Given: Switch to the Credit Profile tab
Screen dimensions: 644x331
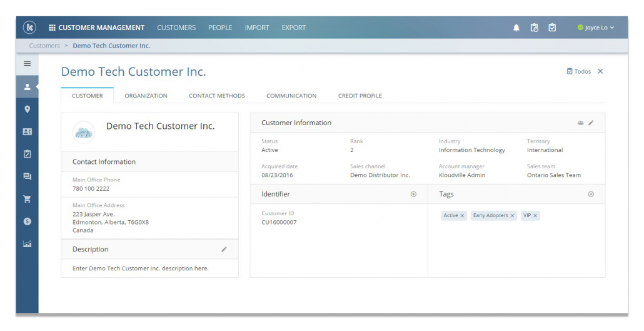Looking at the screenshot, I should (360, 95).
